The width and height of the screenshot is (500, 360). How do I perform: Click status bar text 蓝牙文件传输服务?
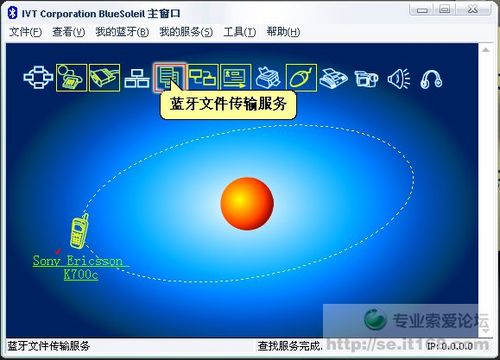49,346
